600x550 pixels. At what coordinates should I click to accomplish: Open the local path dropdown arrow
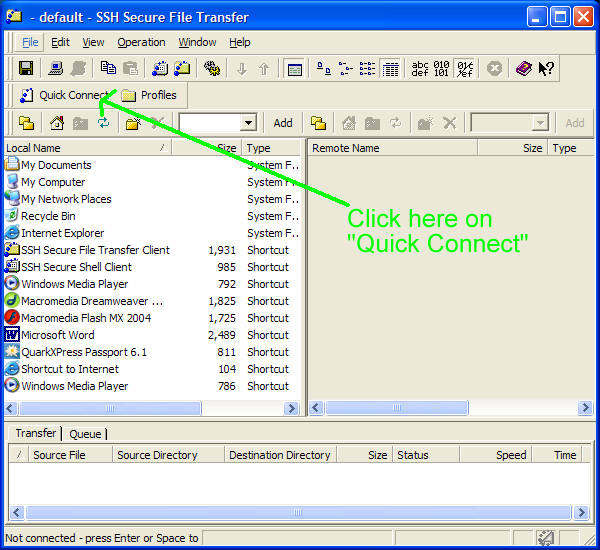pyautogui.click(x=248, y=123)
